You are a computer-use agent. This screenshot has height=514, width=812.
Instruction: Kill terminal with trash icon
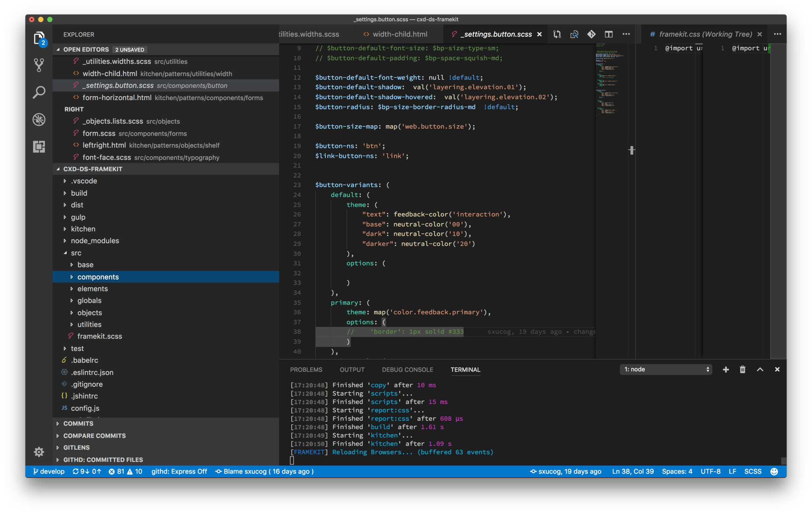pos(742,369)
